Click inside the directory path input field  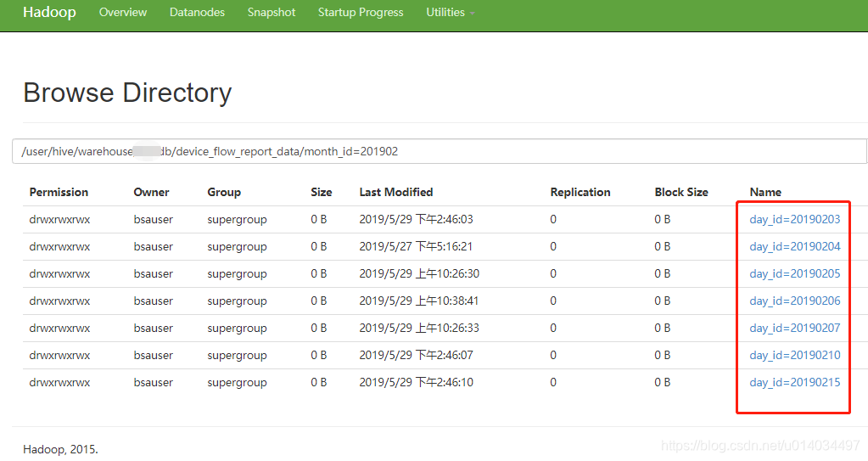click(x=440, y=151)
